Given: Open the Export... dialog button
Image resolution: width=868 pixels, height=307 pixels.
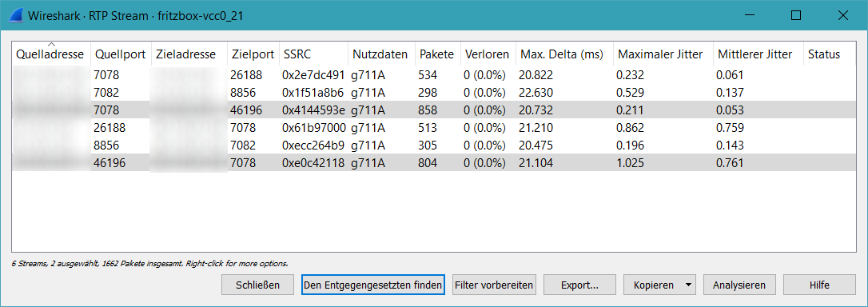Looking at the screenshot, I should pos(579,285).
